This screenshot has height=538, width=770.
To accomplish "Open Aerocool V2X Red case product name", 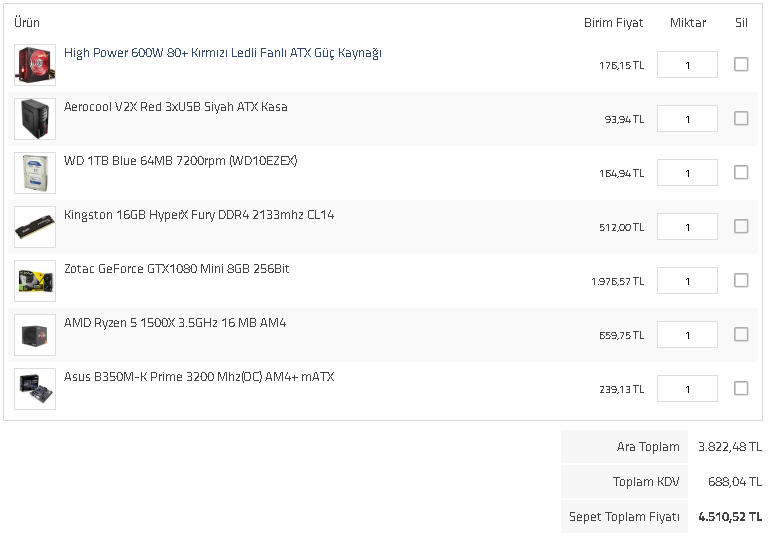I will (x=175, y=107).
